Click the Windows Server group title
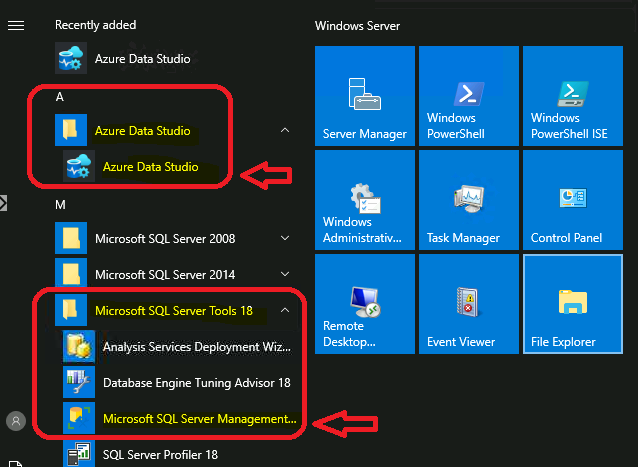This screenshot has width=638, height=467. click(x=357, y=26)
